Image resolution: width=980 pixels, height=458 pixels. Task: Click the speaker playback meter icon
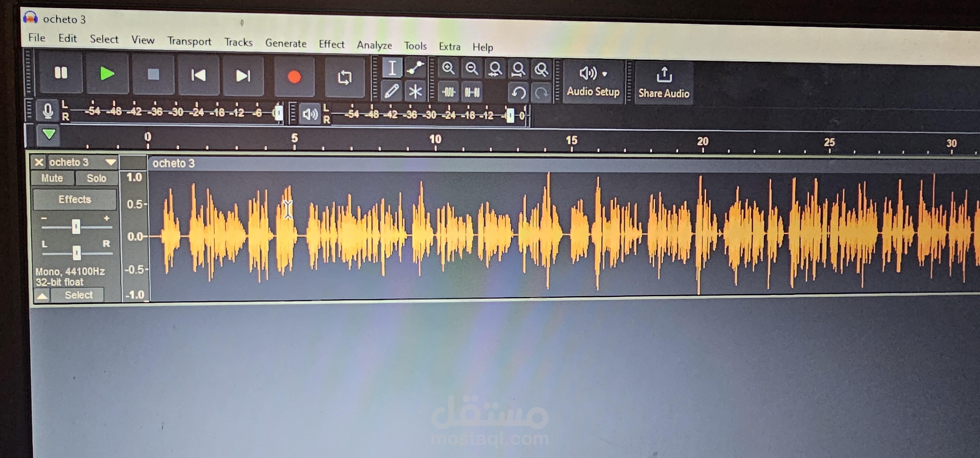point(310,114)
